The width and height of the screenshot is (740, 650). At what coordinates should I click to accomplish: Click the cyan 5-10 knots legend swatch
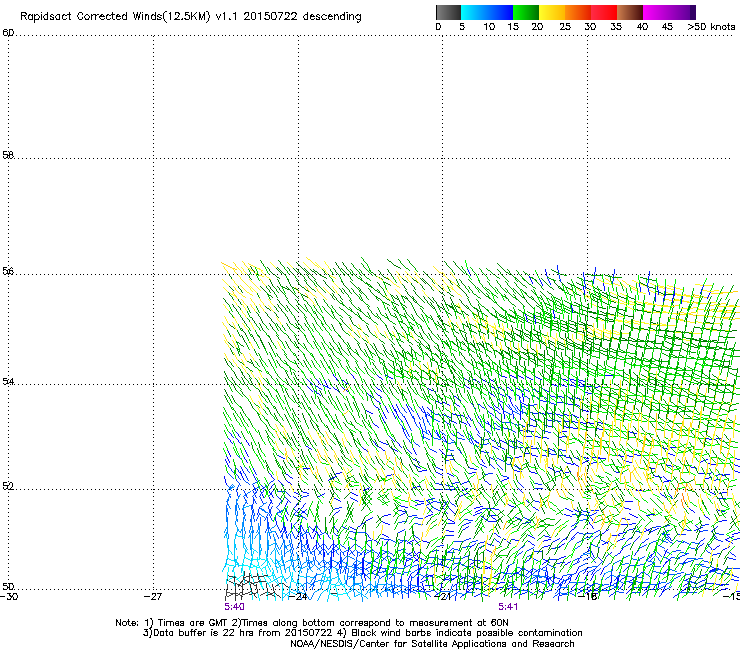click(x=474, y=12)
